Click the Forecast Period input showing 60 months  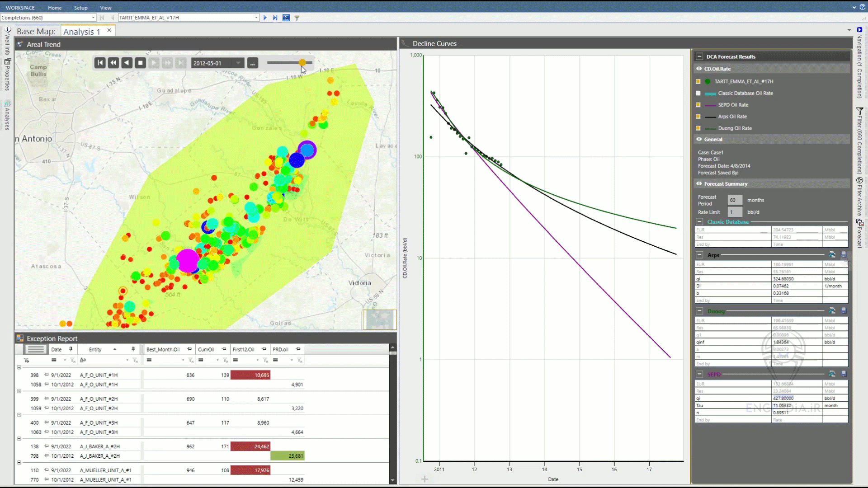point(734,200)
